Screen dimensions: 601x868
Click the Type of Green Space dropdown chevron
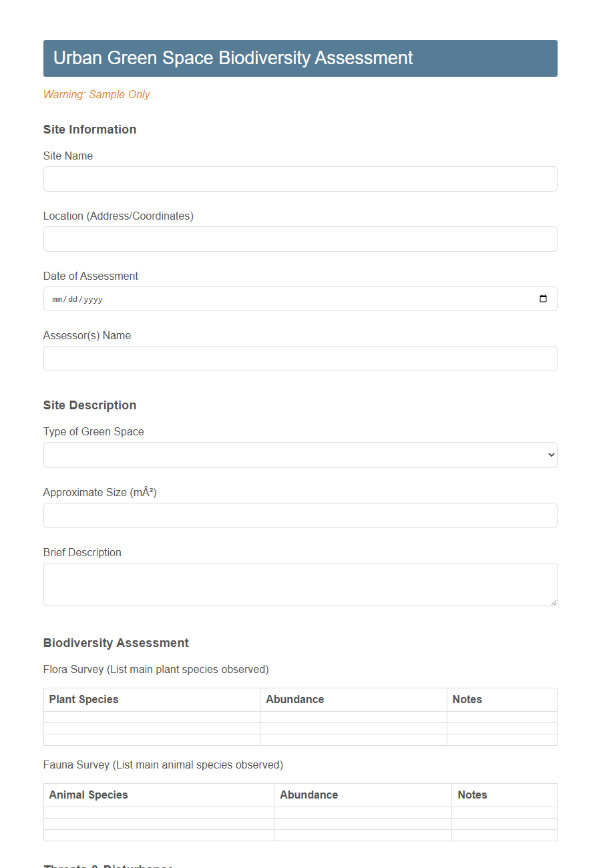(549, 455)
